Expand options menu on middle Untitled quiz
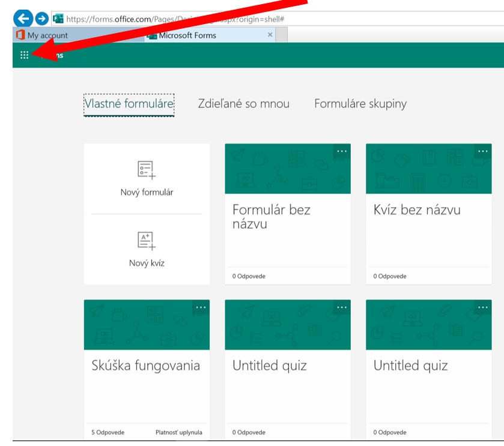Image resolution: width=504 pixels, height=446 pixels. [342, 307]
